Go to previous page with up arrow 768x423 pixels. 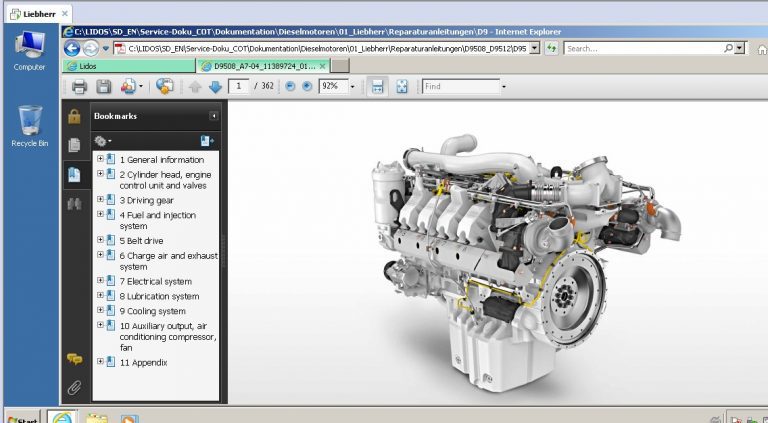pyautogui.click(x=195, y=87)
